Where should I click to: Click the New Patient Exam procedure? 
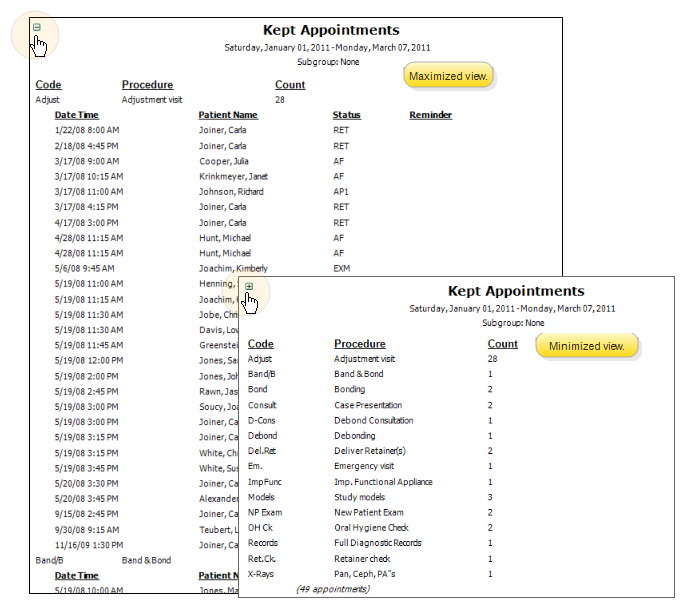pos(370,512)
